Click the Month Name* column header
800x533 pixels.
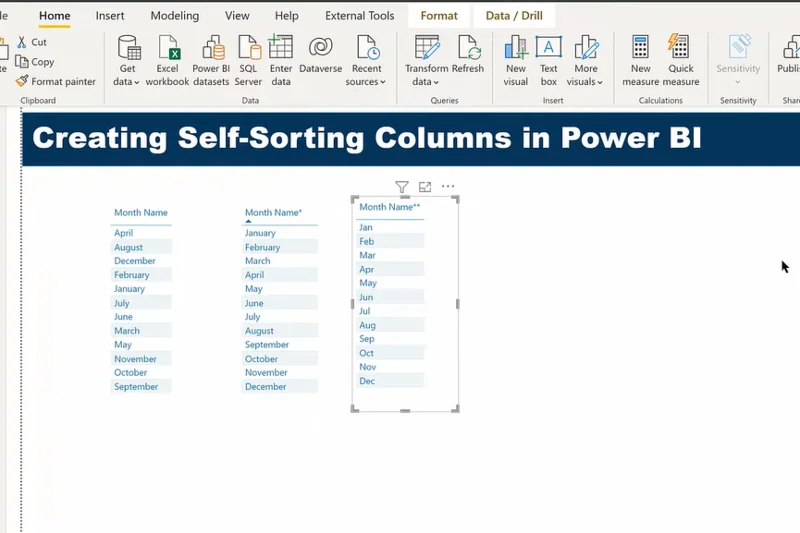click(273, 213)
